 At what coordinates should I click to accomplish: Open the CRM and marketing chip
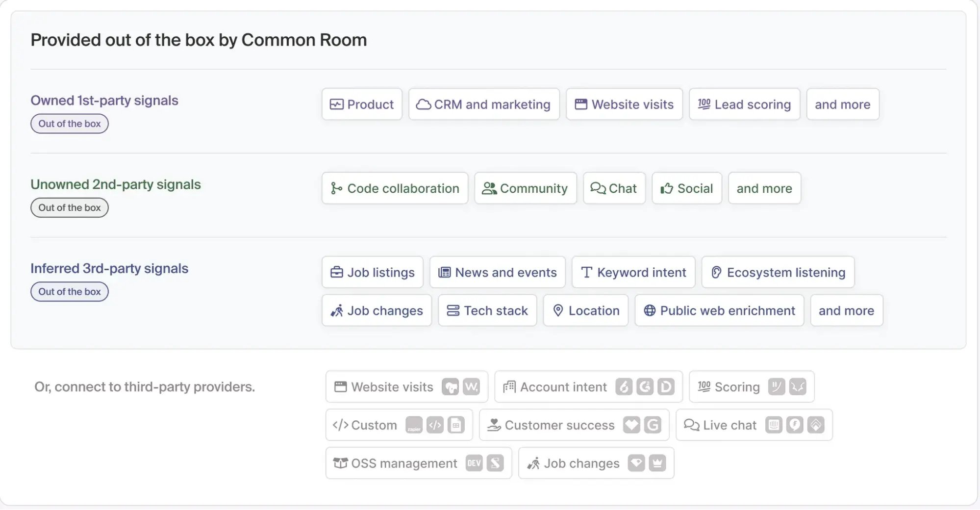pyautogui.click(x=483, y=104)
